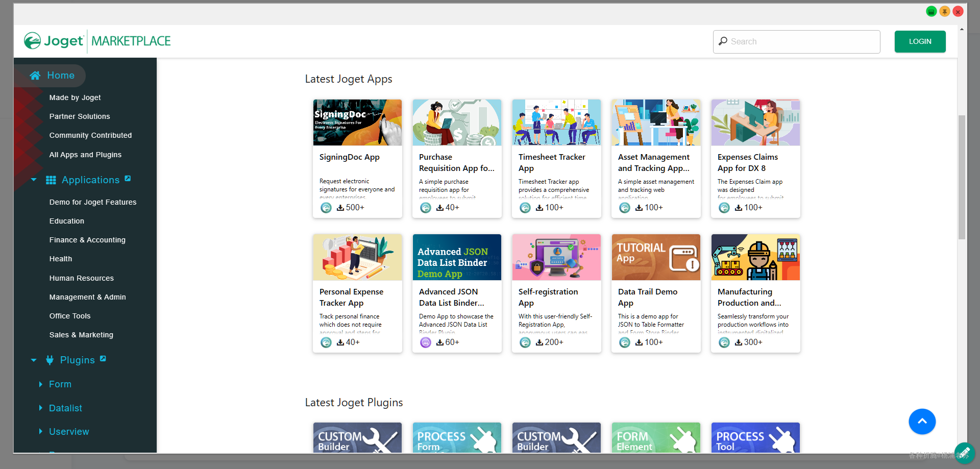Click publisher icon on Manufacturing Production card

pos(724,342)
